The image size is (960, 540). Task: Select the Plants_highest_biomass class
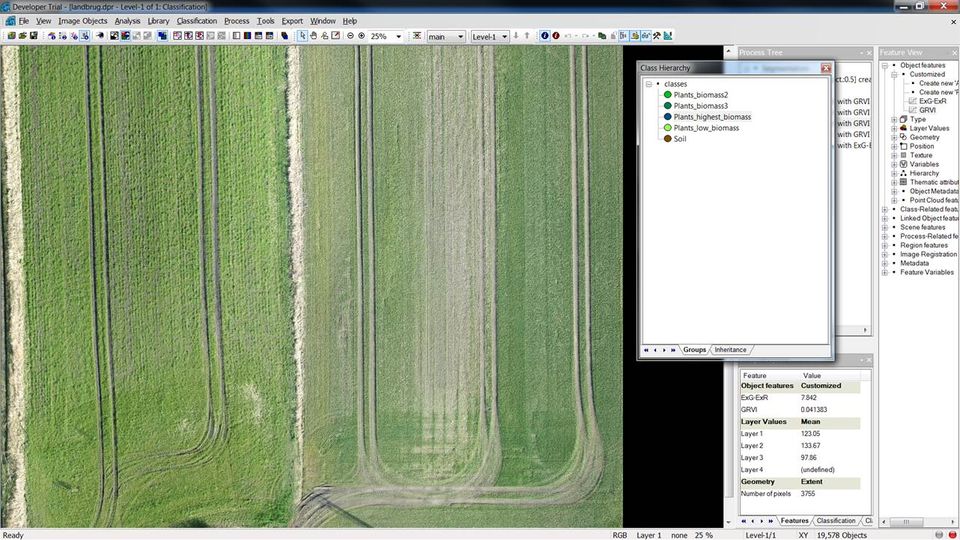[x=711, y=117]
